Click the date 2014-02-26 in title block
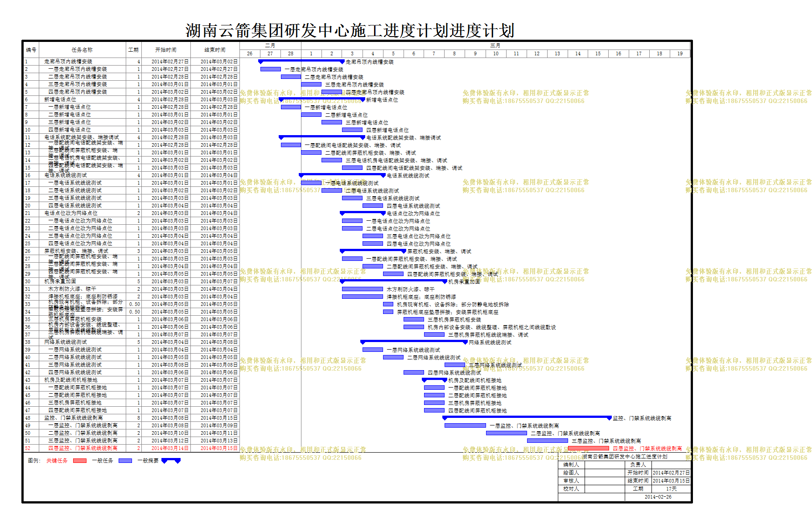The height and width of the screenshot is (524, 812). (658, 497)
